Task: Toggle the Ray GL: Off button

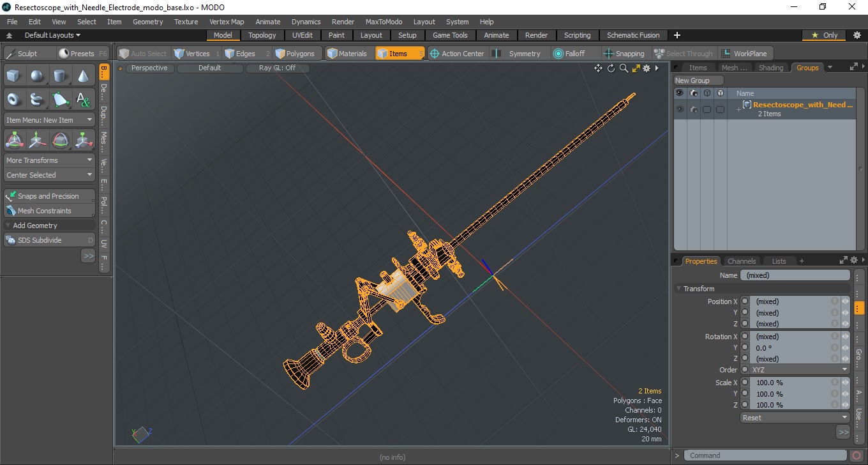Action: [277, 68]
